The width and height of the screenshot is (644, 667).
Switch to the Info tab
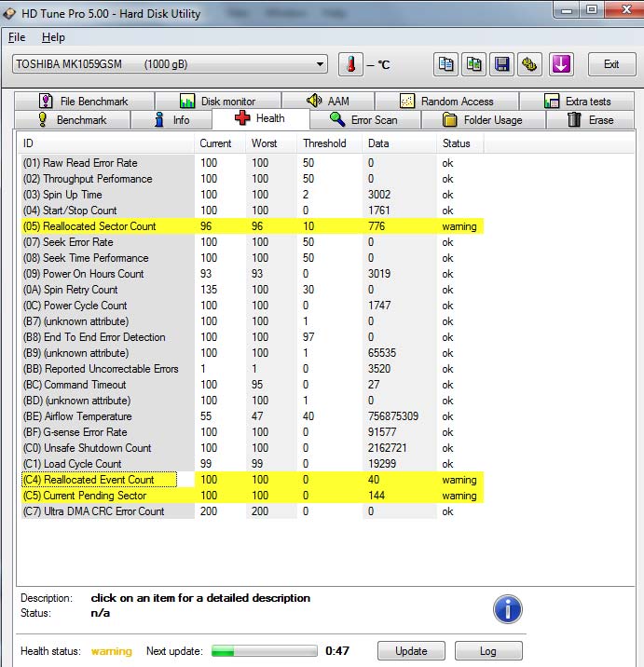pos(171,119)
